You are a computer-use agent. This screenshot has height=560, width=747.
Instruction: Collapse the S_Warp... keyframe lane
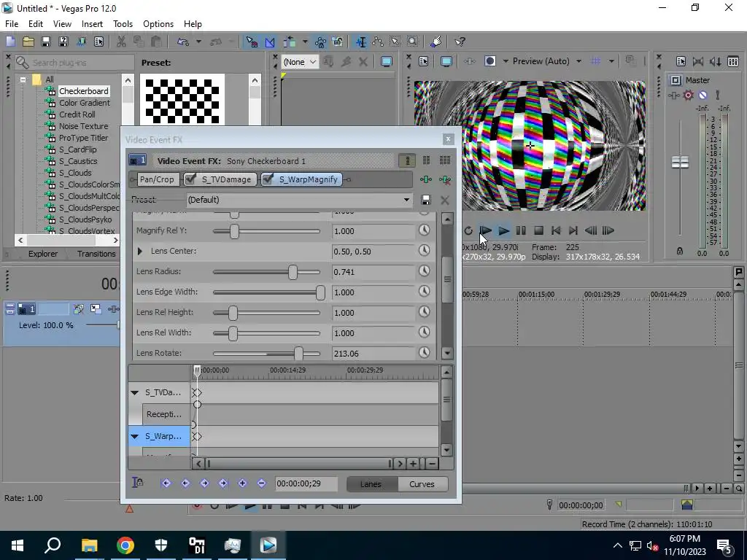pyautogui.click(x=135, y=436)
